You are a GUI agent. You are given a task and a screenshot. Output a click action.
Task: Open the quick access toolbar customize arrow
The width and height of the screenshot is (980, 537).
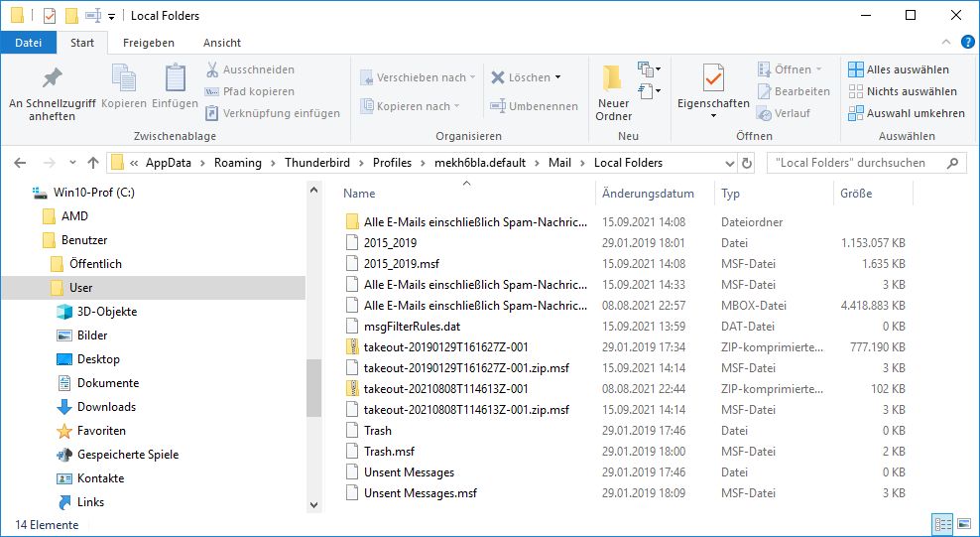coord(111,16)
